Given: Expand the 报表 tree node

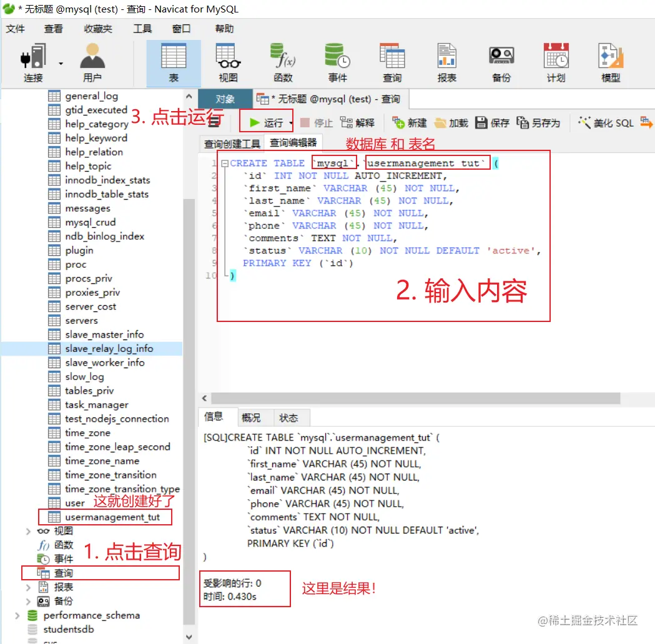Looking at the screenshot, I should (x=28, y=588).
